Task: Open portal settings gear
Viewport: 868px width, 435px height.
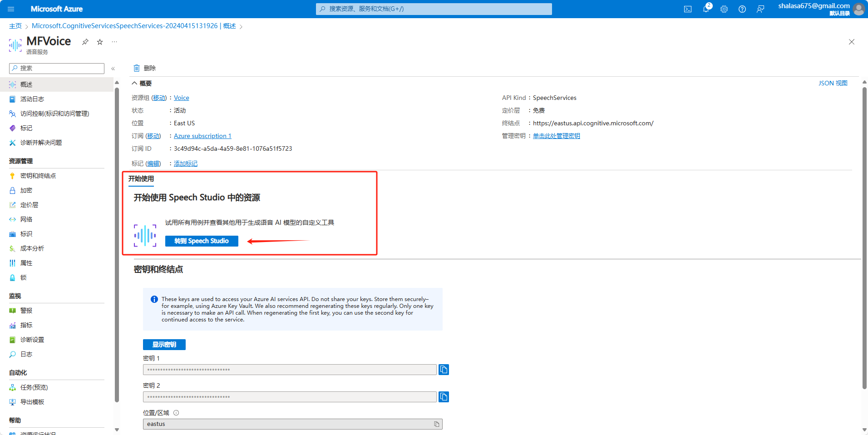Action: pyautogui.click(x=724, y=9)
